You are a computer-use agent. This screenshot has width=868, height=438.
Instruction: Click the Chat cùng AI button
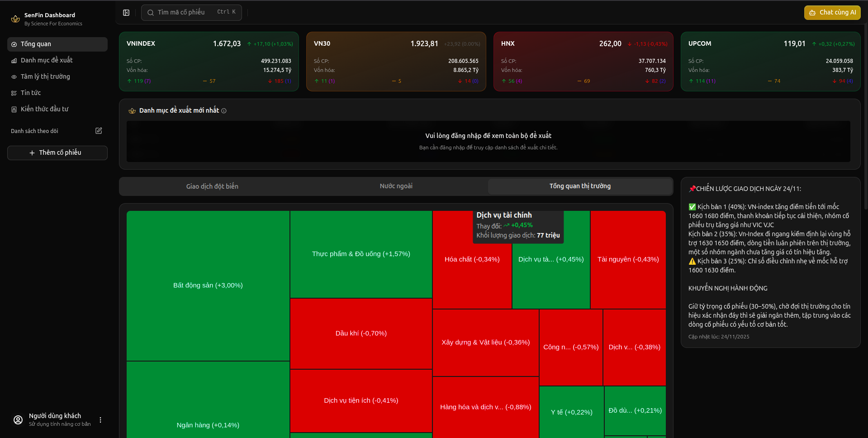point(832,12)
